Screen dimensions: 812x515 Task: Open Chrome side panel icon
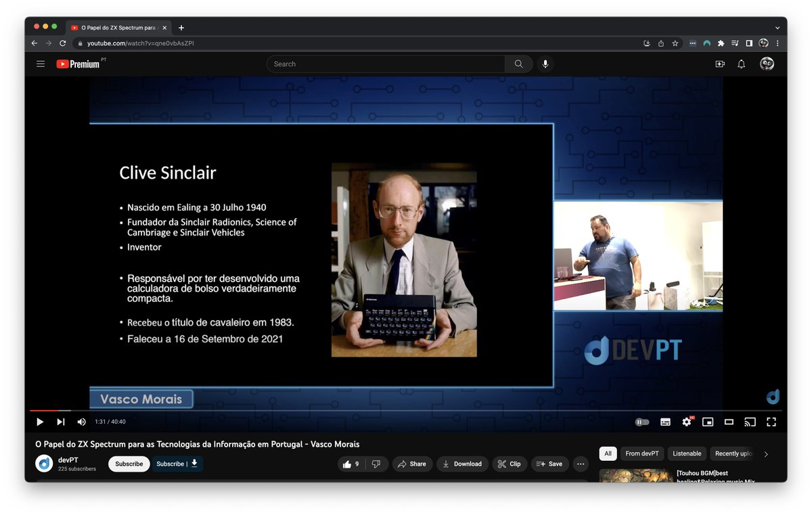click(749, 43)
